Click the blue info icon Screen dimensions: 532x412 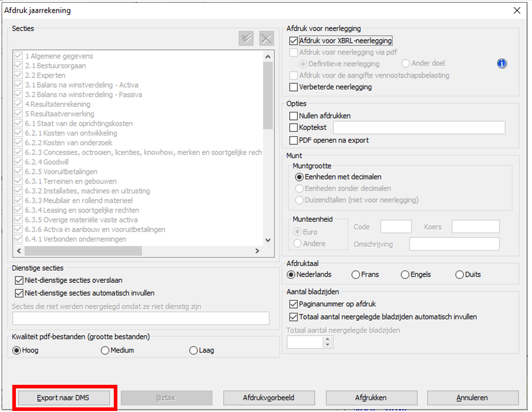502,64
